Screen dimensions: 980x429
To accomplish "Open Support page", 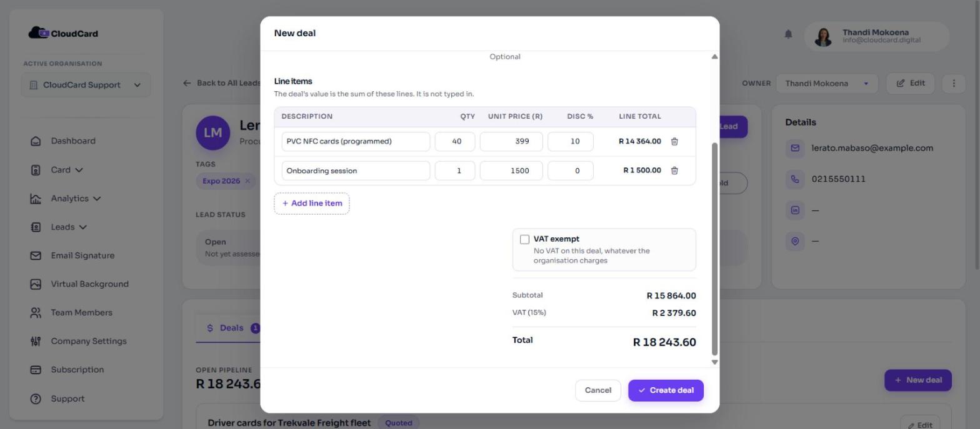I will 67,398.
